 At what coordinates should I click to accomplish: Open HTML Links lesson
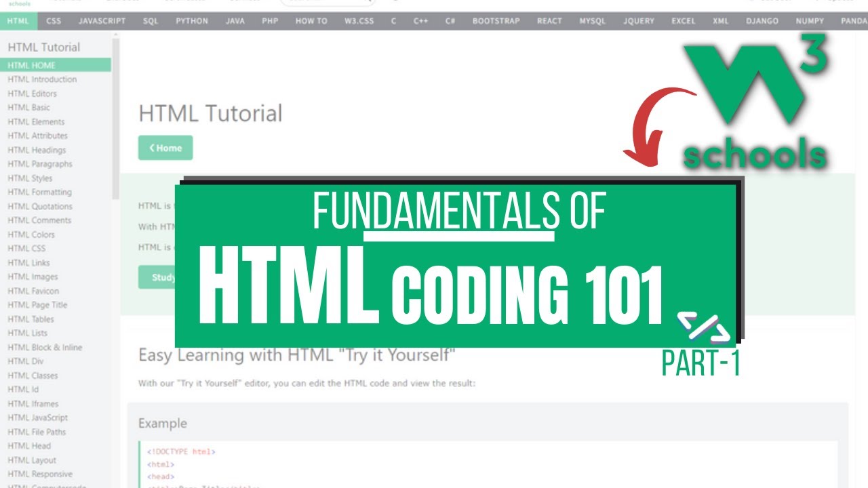tap(29, 263)
